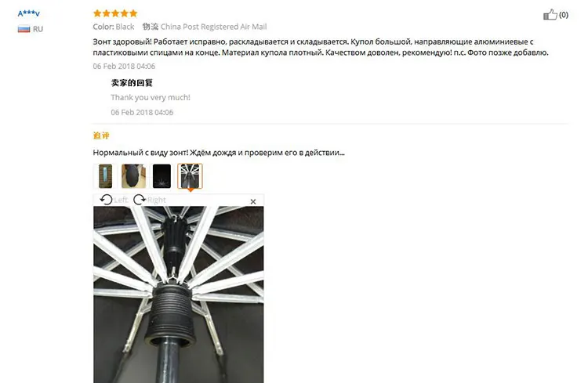The height and width of the screenshot is (383, 588).
Task: Click the helpful vote count (0)
Action: (x=563, y=15)
